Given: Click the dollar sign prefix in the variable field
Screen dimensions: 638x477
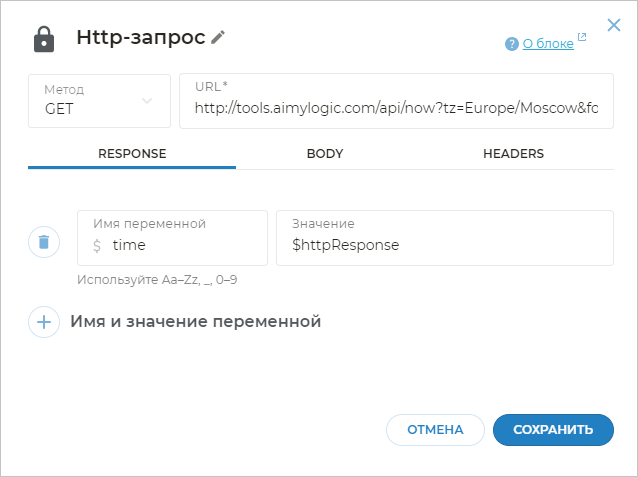Looking at the screenshot, I should (x=97, y=245).
